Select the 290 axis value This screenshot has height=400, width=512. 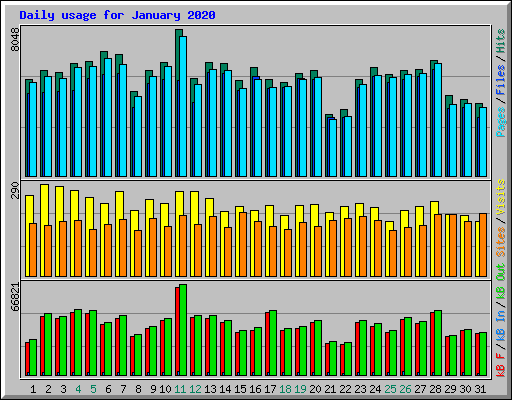tap(15, 190)
